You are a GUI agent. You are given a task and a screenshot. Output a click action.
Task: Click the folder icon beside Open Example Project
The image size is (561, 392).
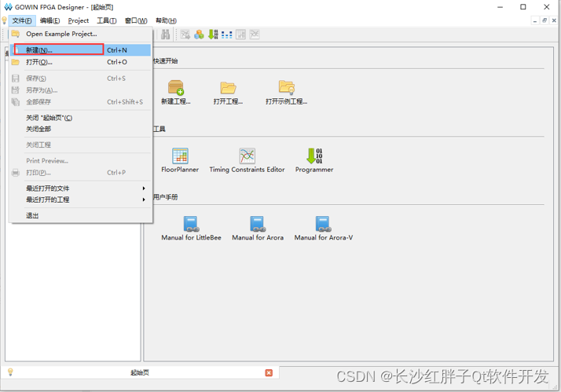coord(16,34)
